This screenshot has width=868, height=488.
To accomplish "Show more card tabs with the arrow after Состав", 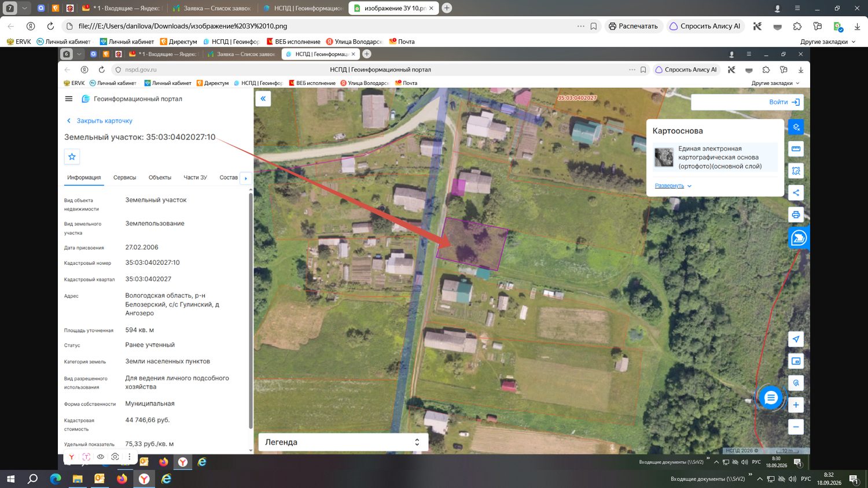I will 246,178.
